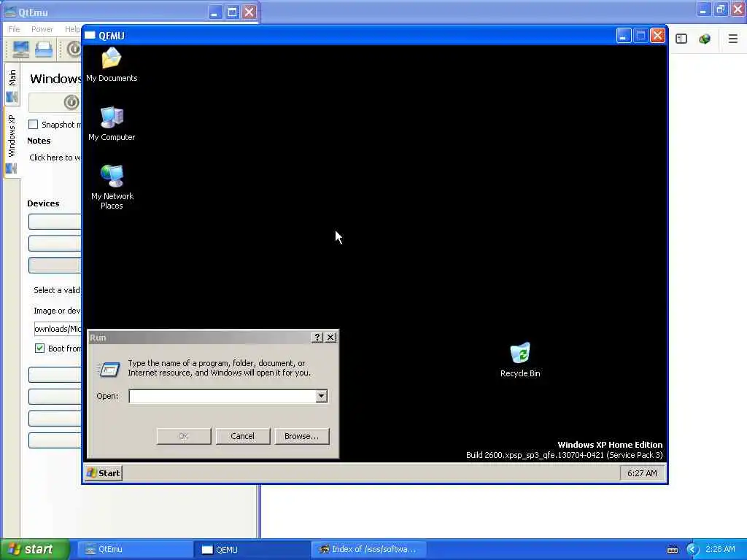Click the Run dialog help question button
747x560 pixels.
coord(317,337)
